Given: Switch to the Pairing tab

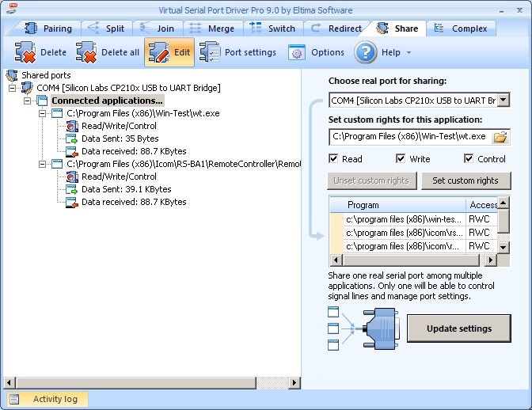Looking at the screenshot, I should [48, 28].
